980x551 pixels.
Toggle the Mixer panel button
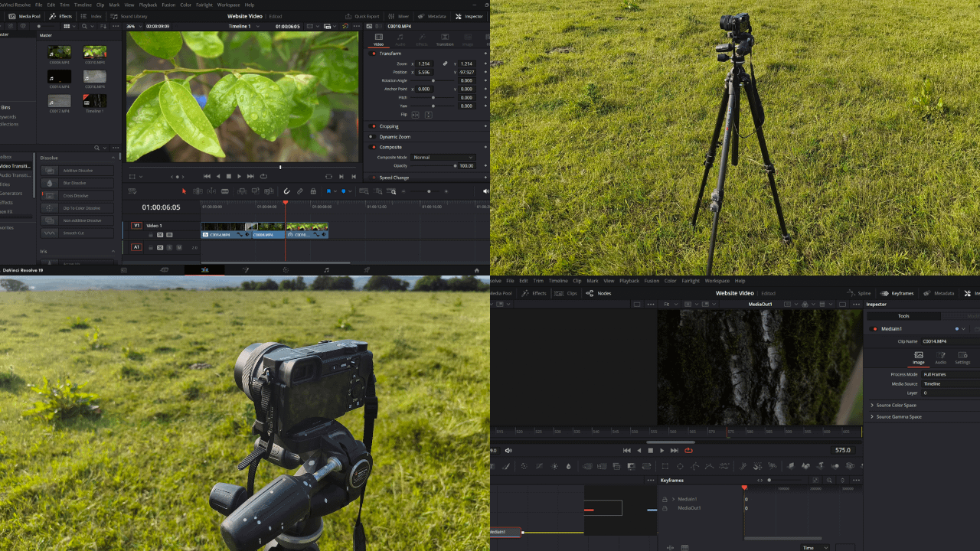pos(399,16)
